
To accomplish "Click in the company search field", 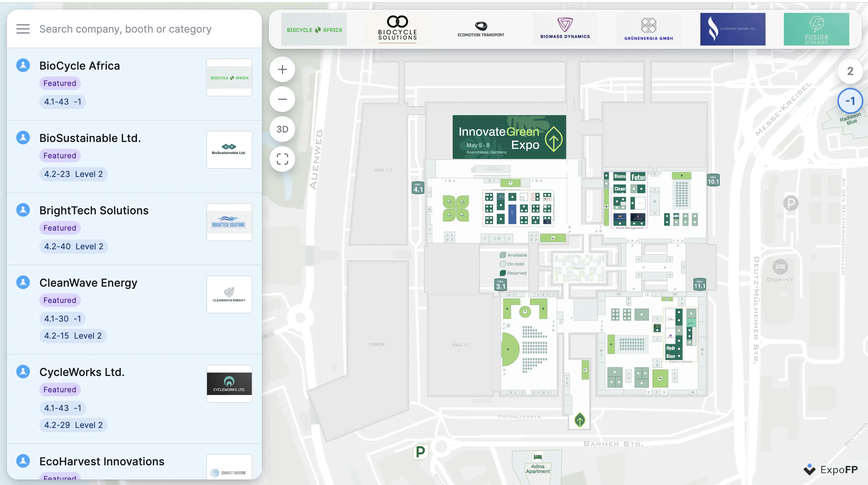I will point(126,29).
